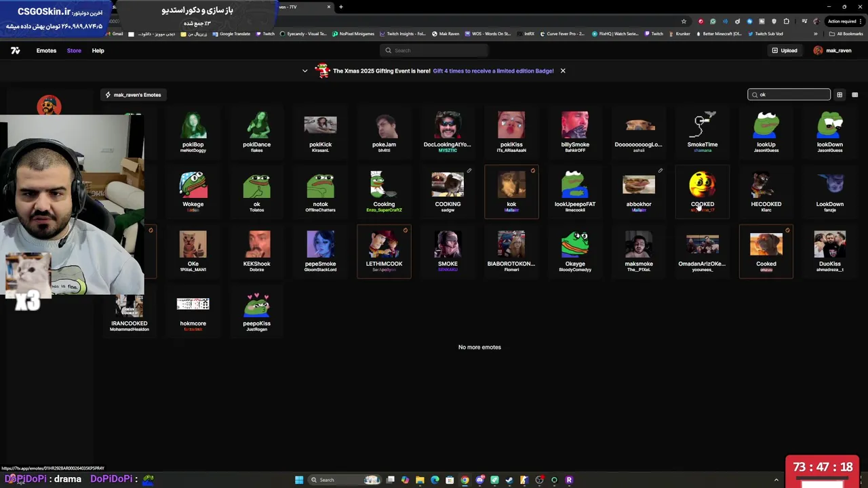The height and width of the screenshot is (488, 868).
Task: Click the mak_raven's Emotes label
Action: point(132,95)
